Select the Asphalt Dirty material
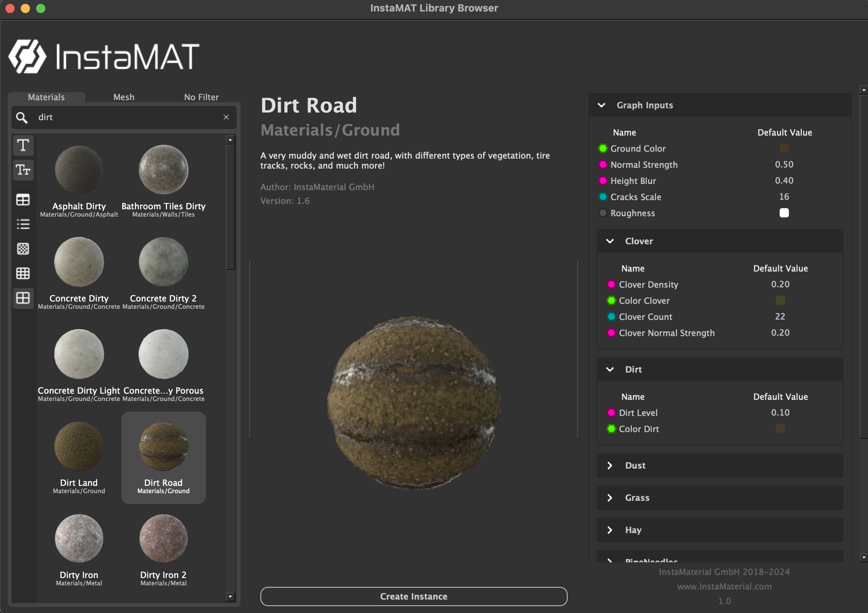 pos(79,181)
